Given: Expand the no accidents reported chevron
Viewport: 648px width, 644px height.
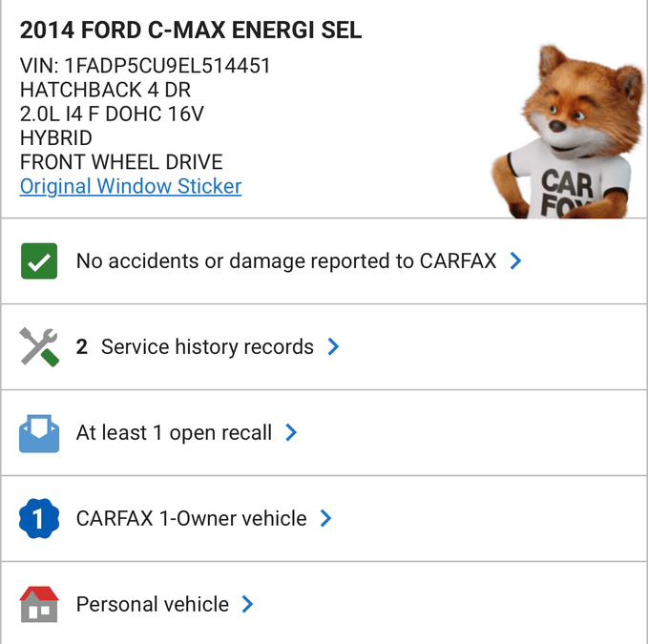Looking at the screenshot, I should [515, 260].
